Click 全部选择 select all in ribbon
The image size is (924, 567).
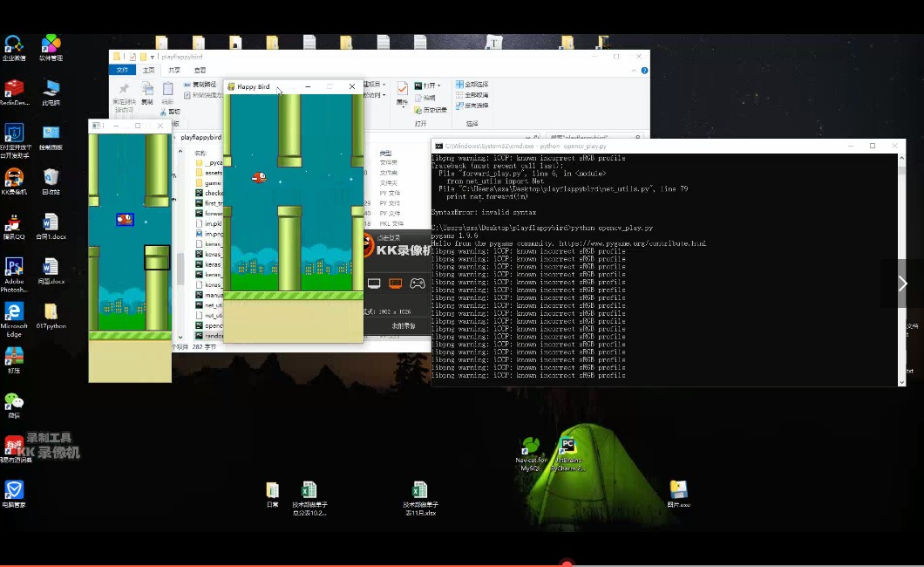472,85
